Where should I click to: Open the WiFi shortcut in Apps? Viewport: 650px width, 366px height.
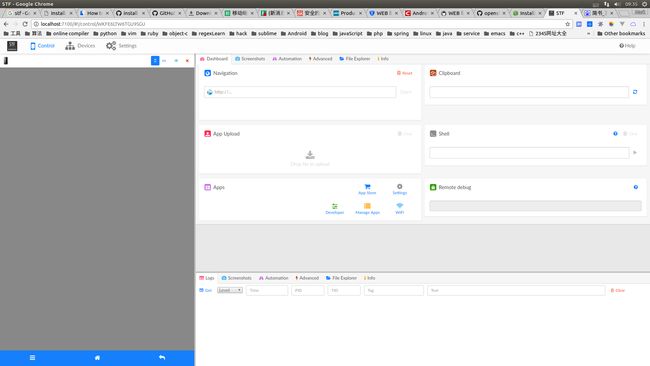tap(400, 208)
